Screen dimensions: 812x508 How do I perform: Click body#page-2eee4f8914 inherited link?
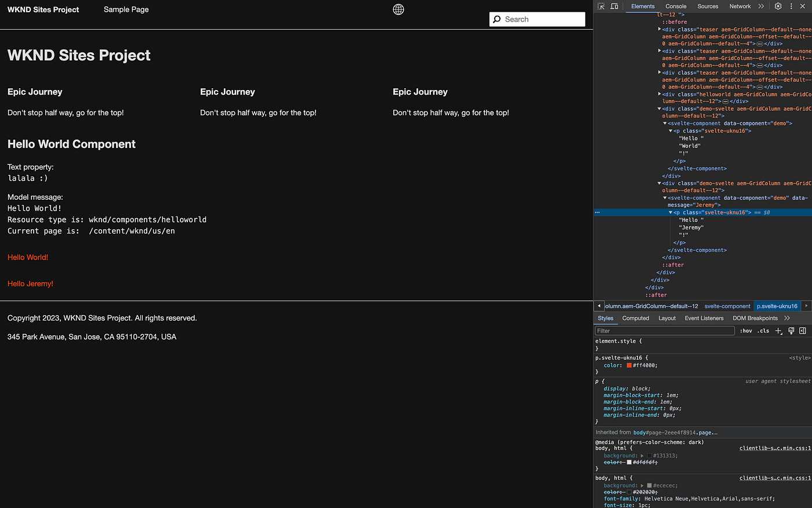coord(675,433)
